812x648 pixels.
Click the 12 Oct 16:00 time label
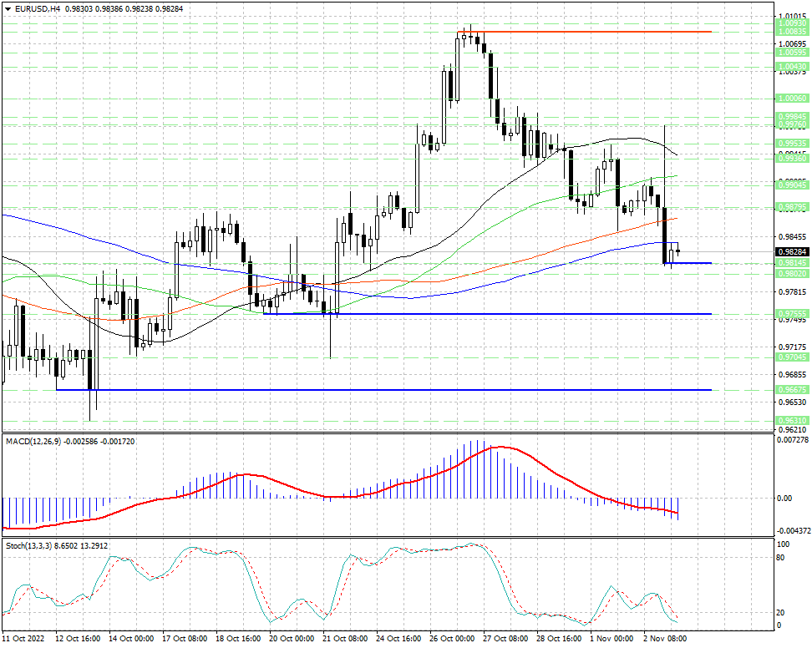(x=78, y=639)
